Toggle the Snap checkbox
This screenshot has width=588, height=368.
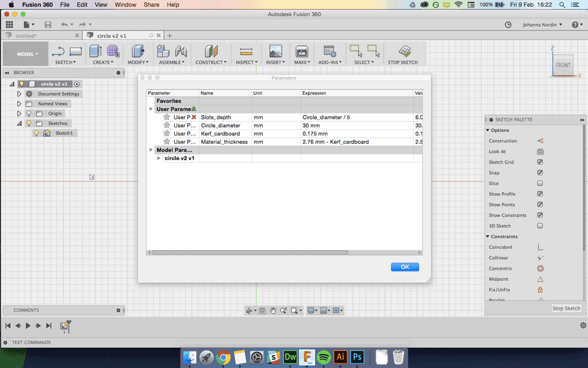coord(540,173)
